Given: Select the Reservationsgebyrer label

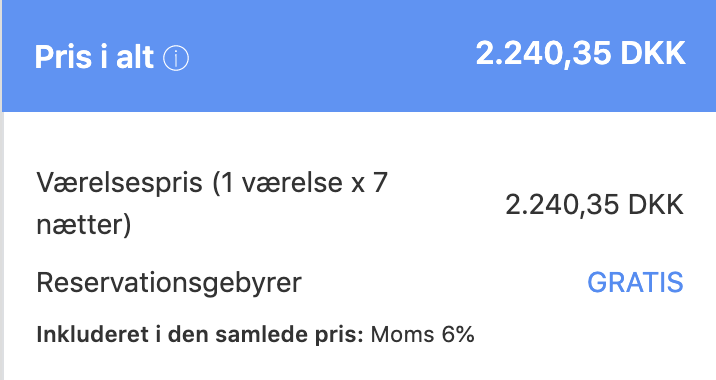Looking at the screenshot, I should [x=169, y=283].
